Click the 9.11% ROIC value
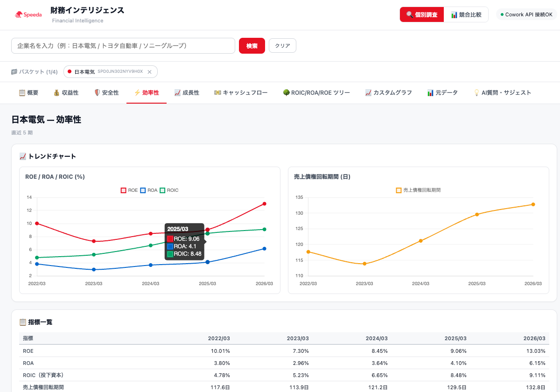560x392 pixels. point(537,375)
